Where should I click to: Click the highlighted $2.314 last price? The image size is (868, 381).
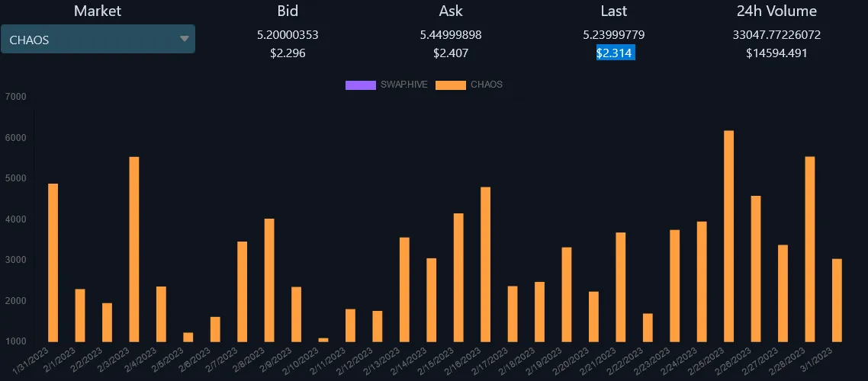615,53
